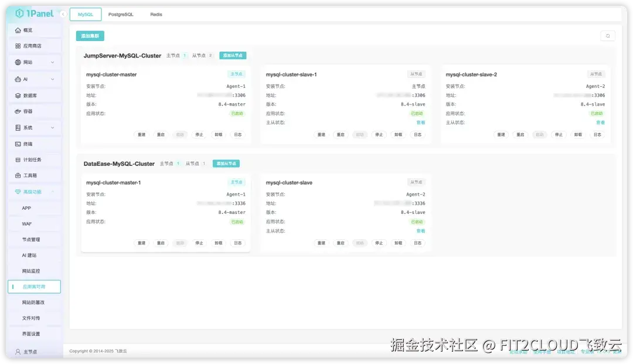The width and height of the screenshot is (633, 364).
Task: Open the 网站监控 submenu item
Action: tap(35, 271)
